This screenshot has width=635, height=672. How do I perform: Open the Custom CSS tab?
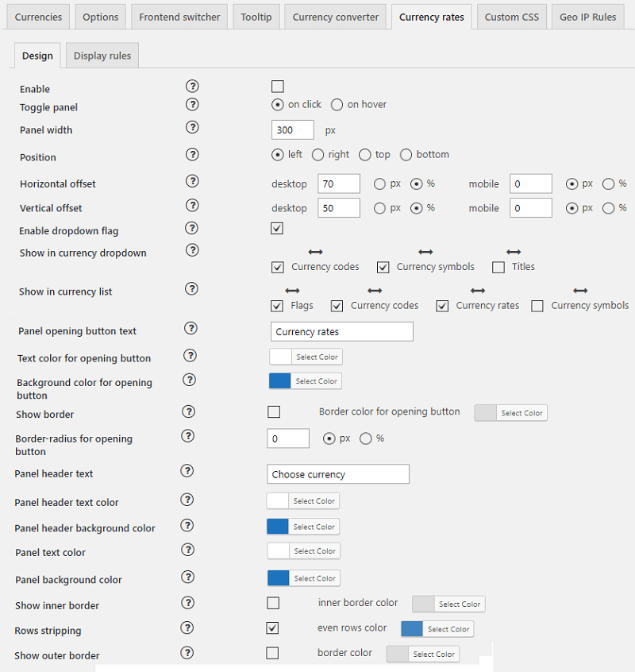click(x=512, y=17)
